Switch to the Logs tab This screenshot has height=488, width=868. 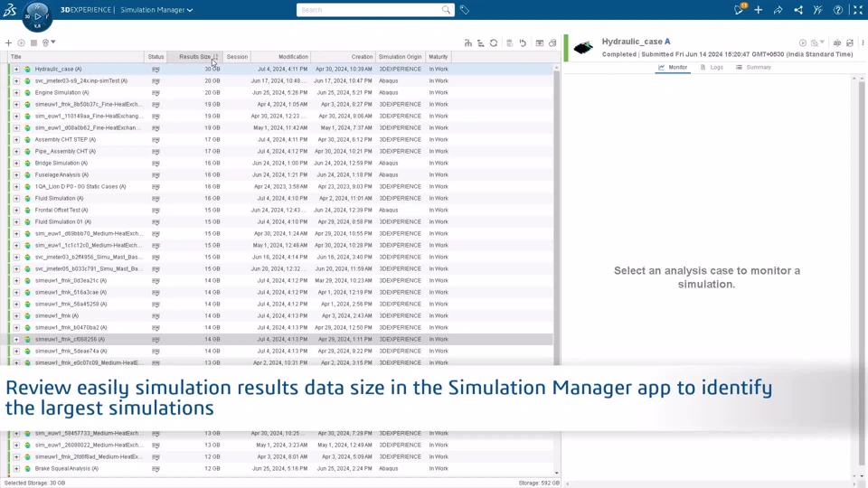pos(712,68)
